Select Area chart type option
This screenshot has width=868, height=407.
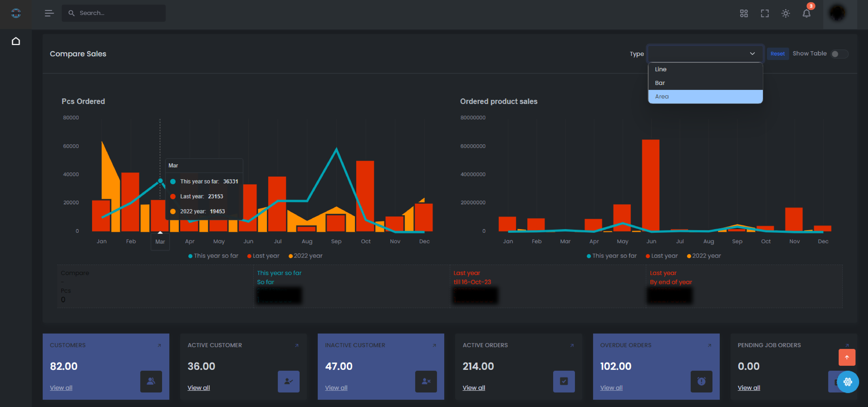point(705,97)
